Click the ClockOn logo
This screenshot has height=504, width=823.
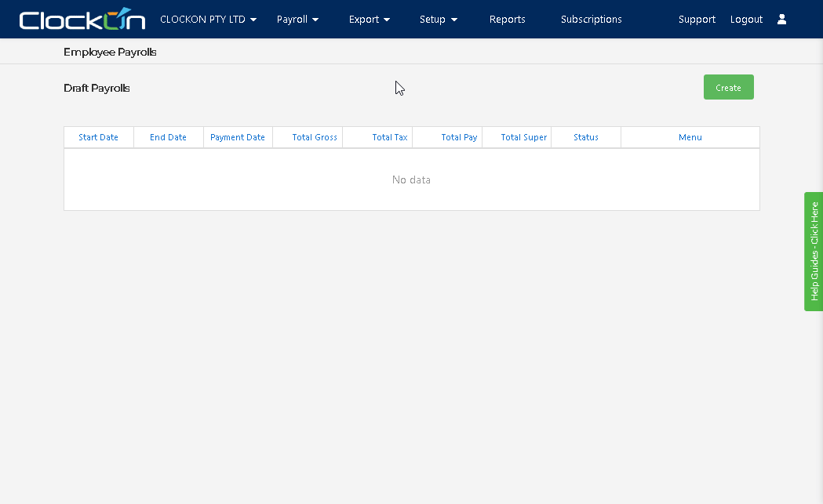pyautogui.click(x=81, y=19)
